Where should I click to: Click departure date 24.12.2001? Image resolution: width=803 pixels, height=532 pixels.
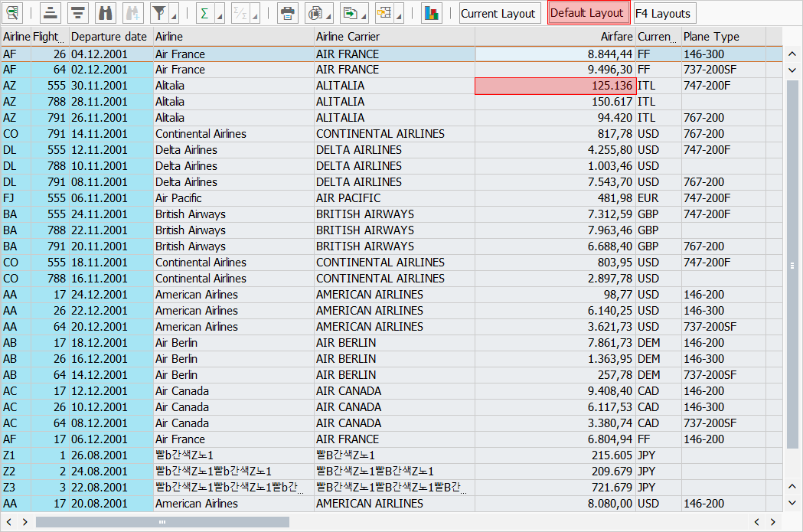pos(111,295)
